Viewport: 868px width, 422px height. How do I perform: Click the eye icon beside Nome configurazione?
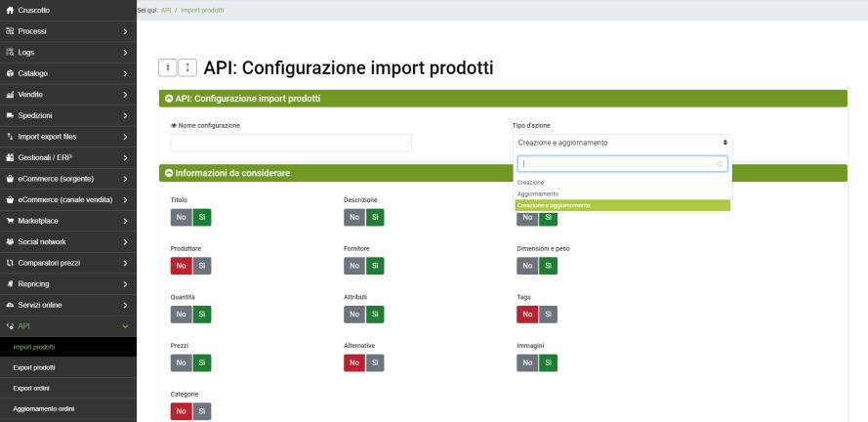click(x=174, y=126)
